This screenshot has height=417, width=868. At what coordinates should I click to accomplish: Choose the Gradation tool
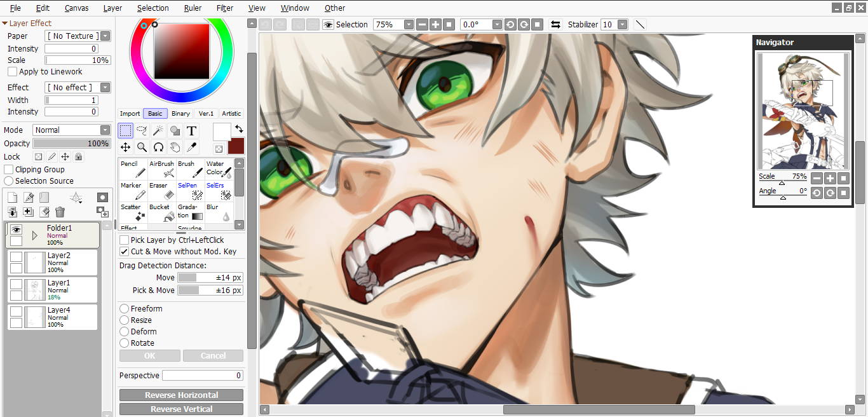pyautogui.click(x=190, y=212)
